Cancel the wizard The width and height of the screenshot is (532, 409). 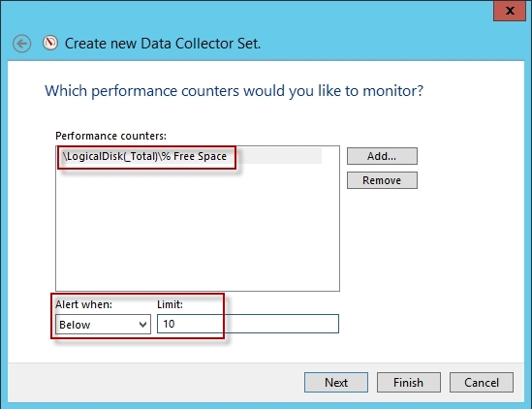[x=482, y=383]
